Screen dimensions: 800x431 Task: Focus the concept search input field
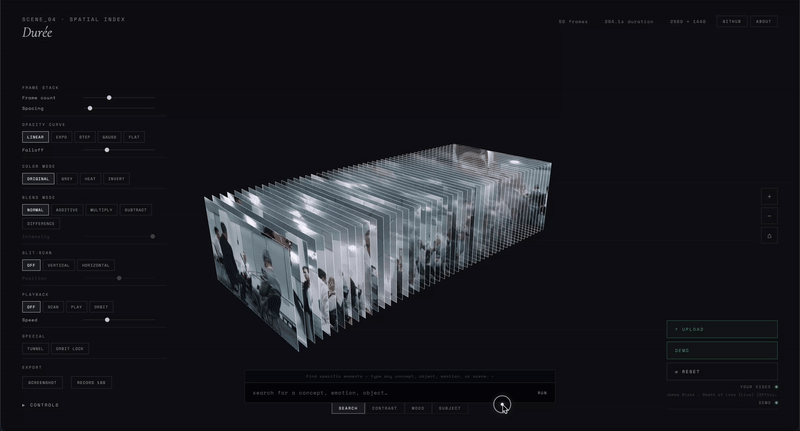tap(390, 393)
